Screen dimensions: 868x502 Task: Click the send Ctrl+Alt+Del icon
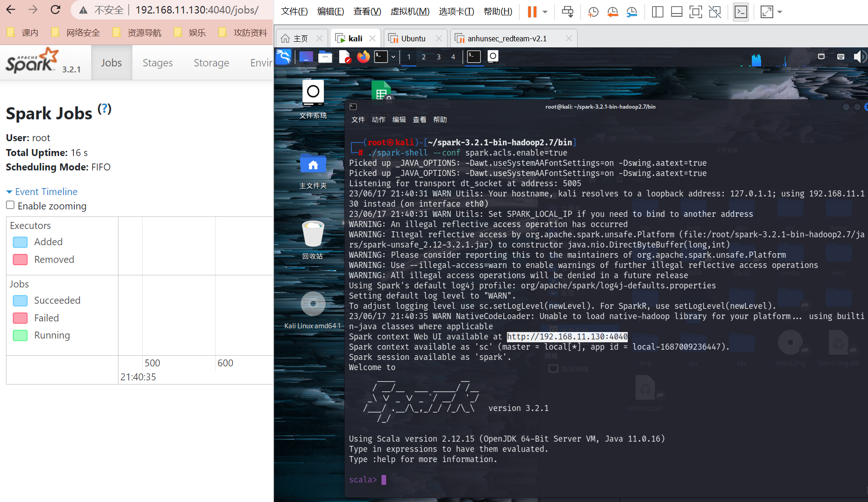click(x=567, y=12)
